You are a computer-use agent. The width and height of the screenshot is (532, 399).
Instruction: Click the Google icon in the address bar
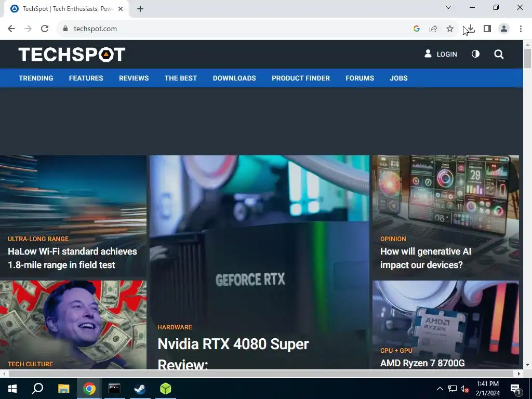pyautogui.click(x=417, y=29)
